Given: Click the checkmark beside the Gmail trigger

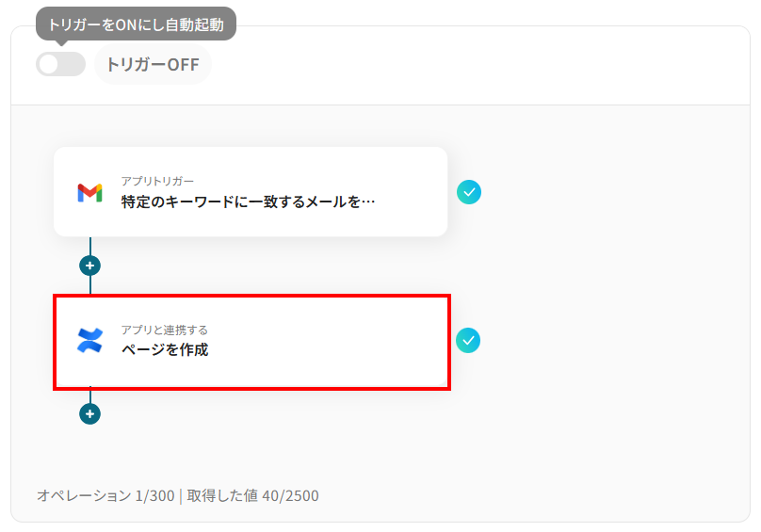Looking at the screenshot, I should [x=469, y=192].
